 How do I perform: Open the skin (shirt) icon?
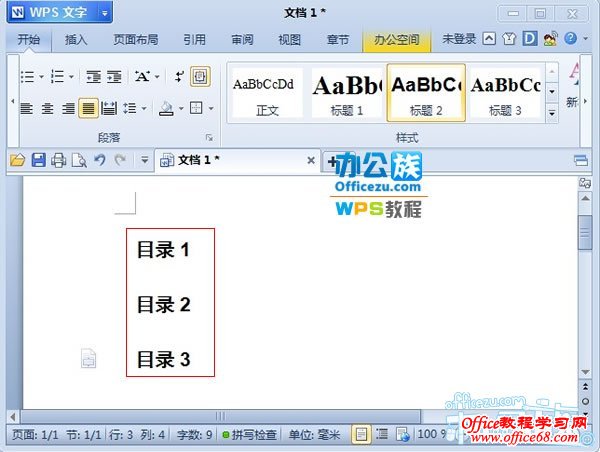(509, 39)
